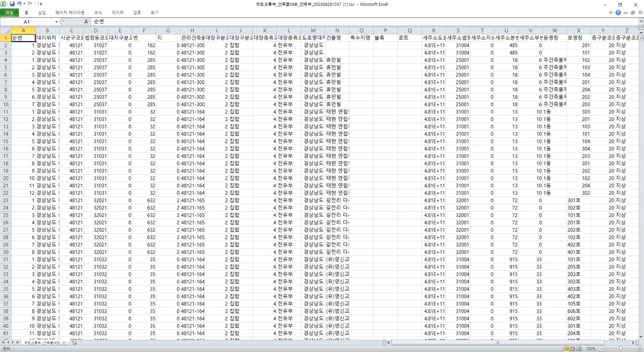Image resolution: width=644 pixels, height=352 pixels.
Task: Click the horizontal scrollbar left arrow
Action: [388, 343]
